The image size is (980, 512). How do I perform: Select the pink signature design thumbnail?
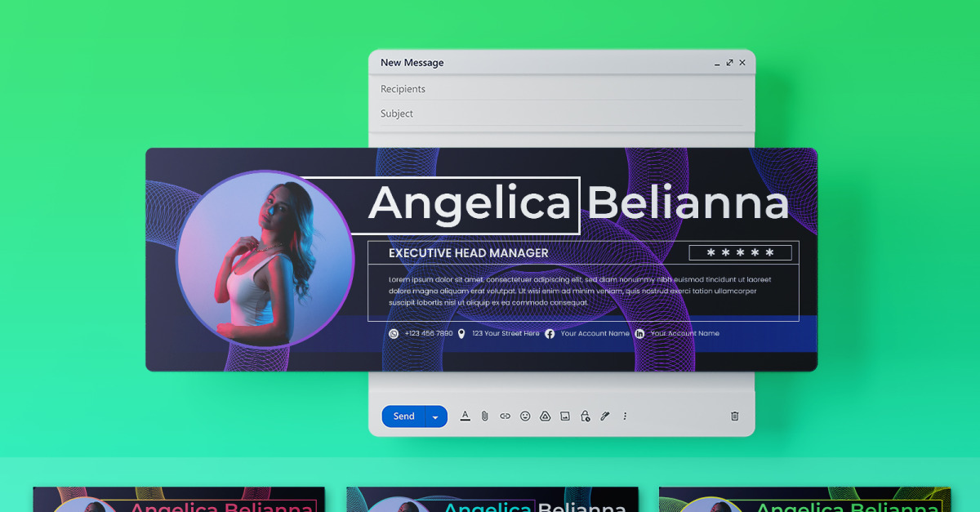pos(179,500)
